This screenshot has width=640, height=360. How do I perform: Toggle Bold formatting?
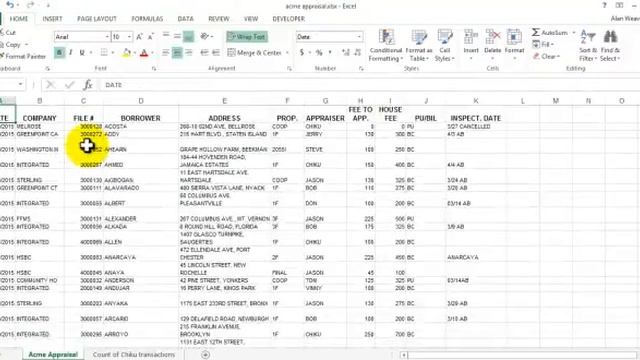(60, 53)
